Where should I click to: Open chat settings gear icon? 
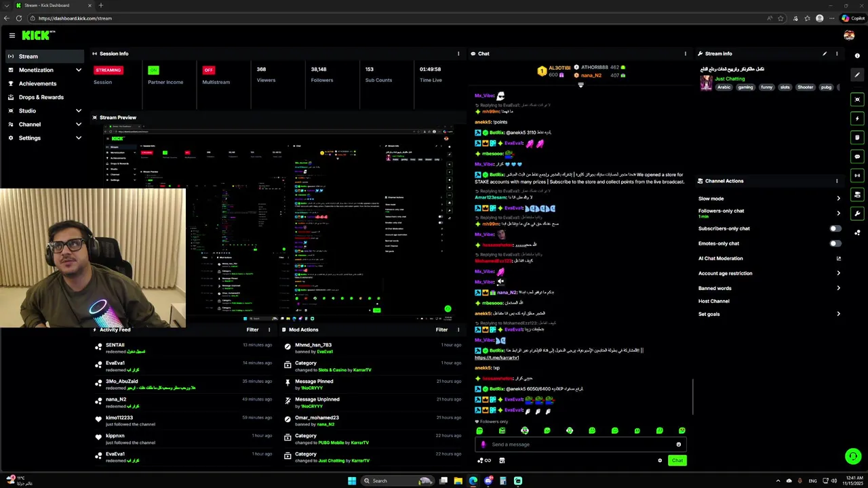[x=660, y=461]
